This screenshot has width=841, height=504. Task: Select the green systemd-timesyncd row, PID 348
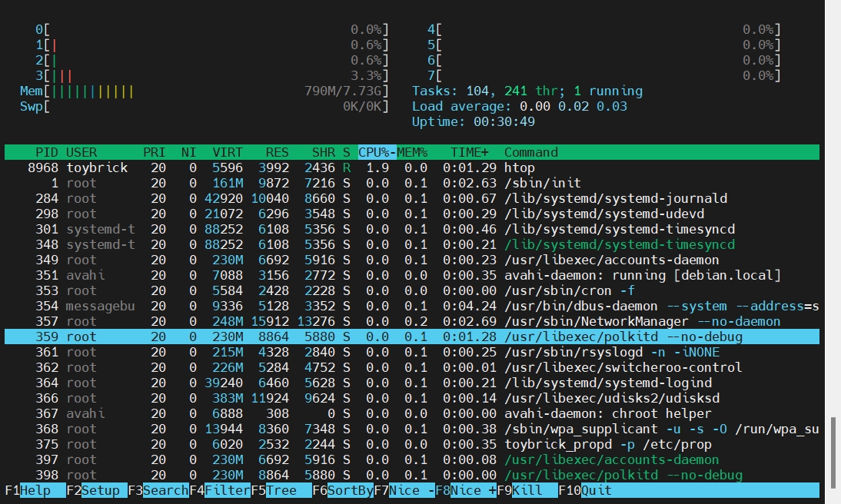tap(412, 244)
